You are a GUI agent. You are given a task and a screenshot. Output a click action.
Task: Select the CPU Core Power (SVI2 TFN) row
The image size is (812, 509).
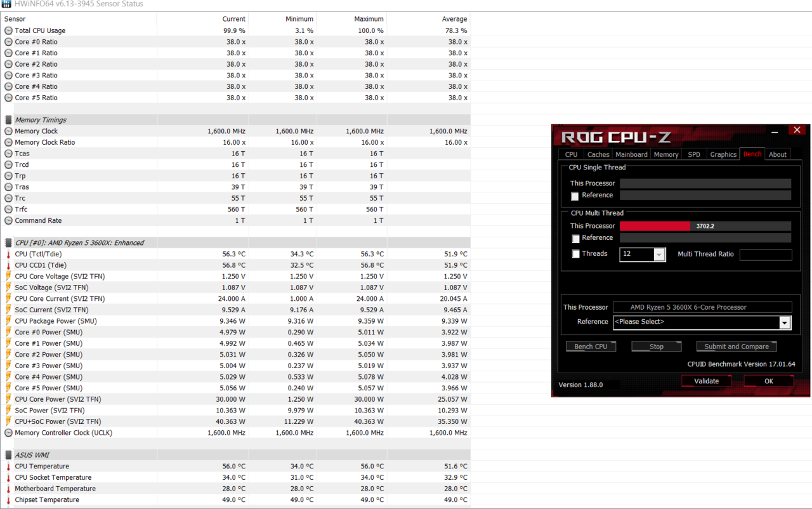point(235,399)
